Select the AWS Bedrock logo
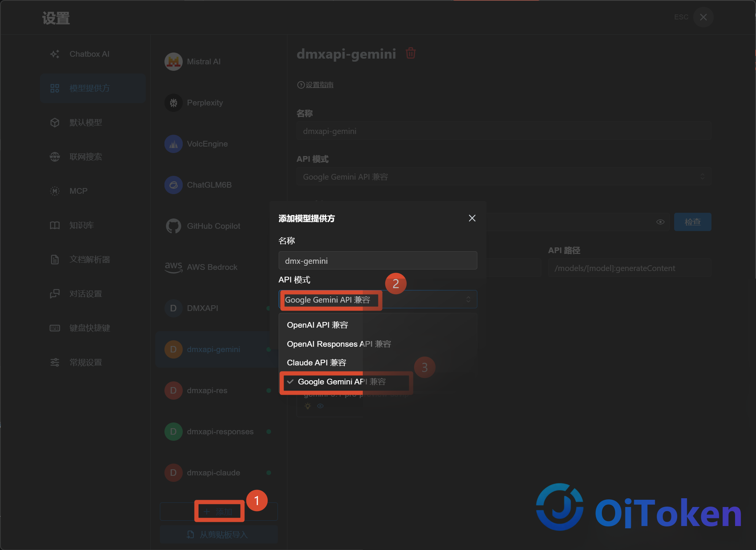 point(173,267)
